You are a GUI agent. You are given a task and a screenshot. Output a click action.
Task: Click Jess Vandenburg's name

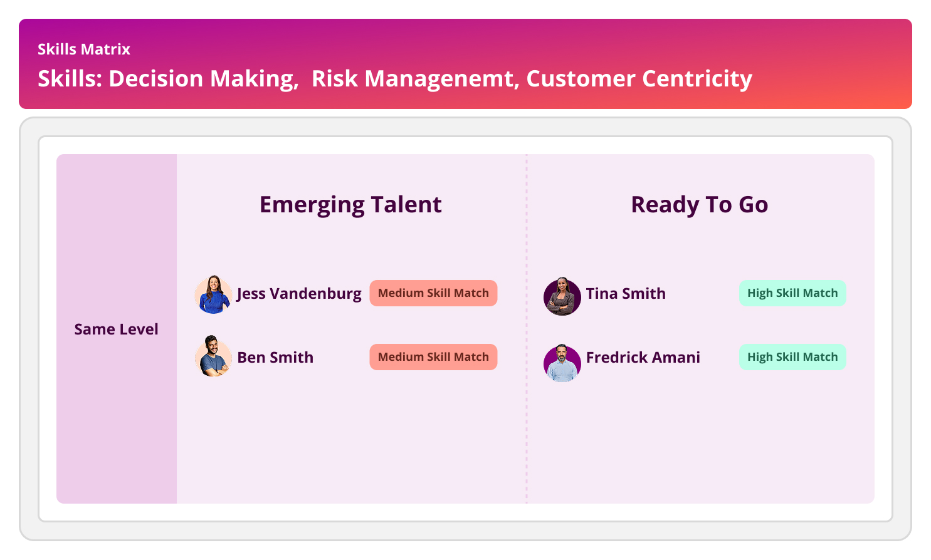coord(299,294)
